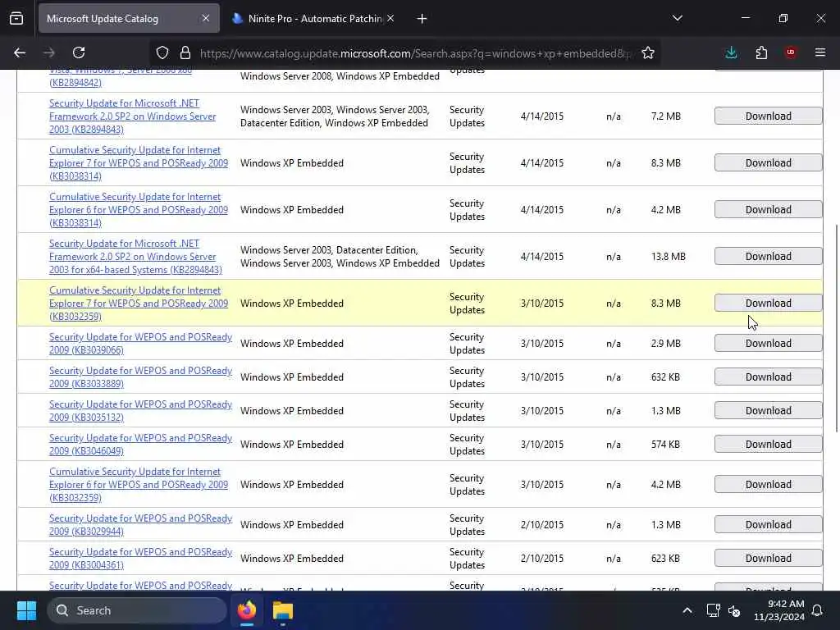Download the 13.8 MB x64 update
The width and height of the screenshot is (840, 630).
768,257
